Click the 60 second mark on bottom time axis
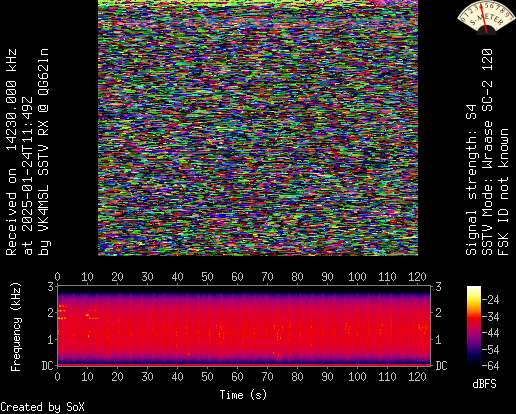 click(x=237, y=377)
